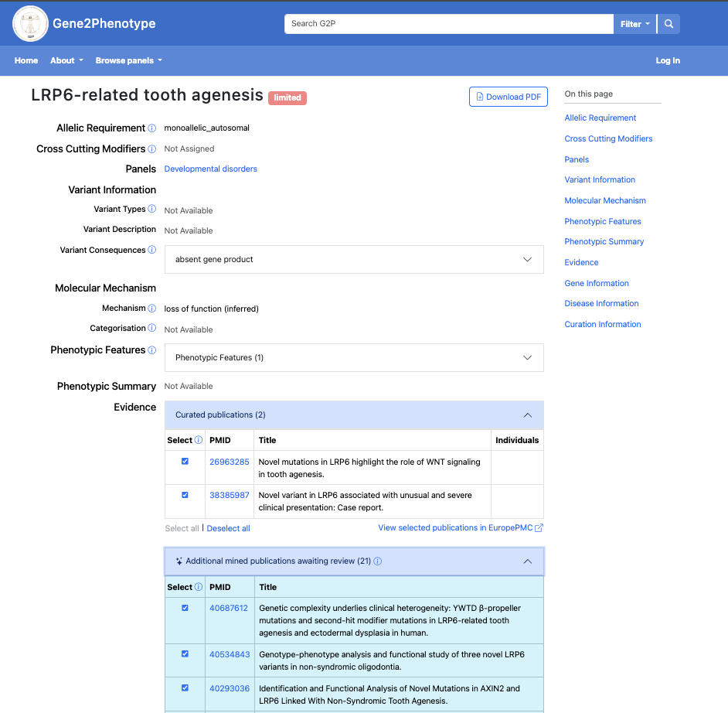Click the magnifying glass search button
Screen dimensions: 728x713
tap(669, 24)
